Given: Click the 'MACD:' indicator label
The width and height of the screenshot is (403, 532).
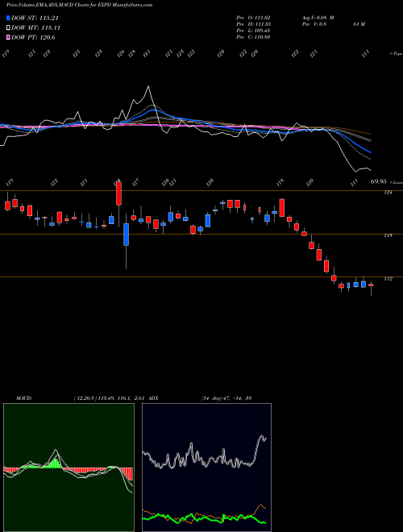Looking at the screenshot, I should pos(23,398).
